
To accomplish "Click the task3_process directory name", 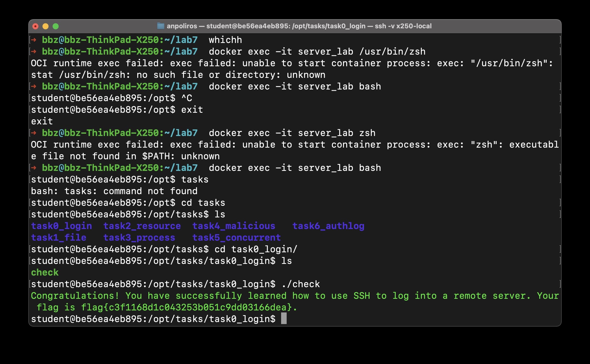I will point(139,238).
